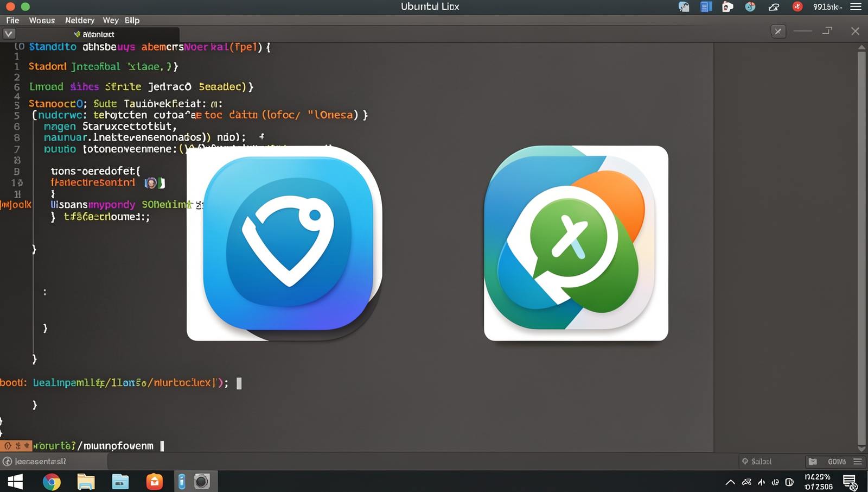Open the Bilp menu
The height and width of the screenshot is (492, 868).
[x=132, y=20]
